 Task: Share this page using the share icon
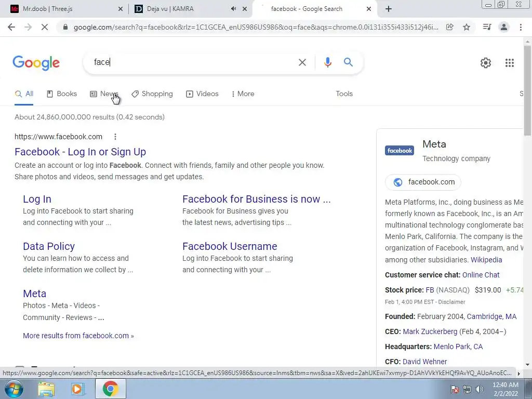pos(449,27)
